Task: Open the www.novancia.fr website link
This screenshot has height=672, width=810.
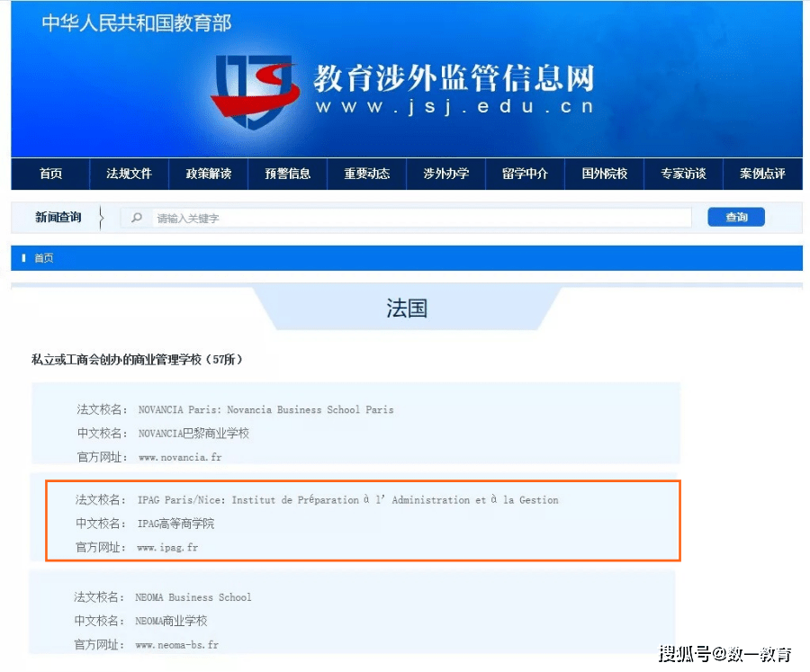Action: click(x=180, y=457)
